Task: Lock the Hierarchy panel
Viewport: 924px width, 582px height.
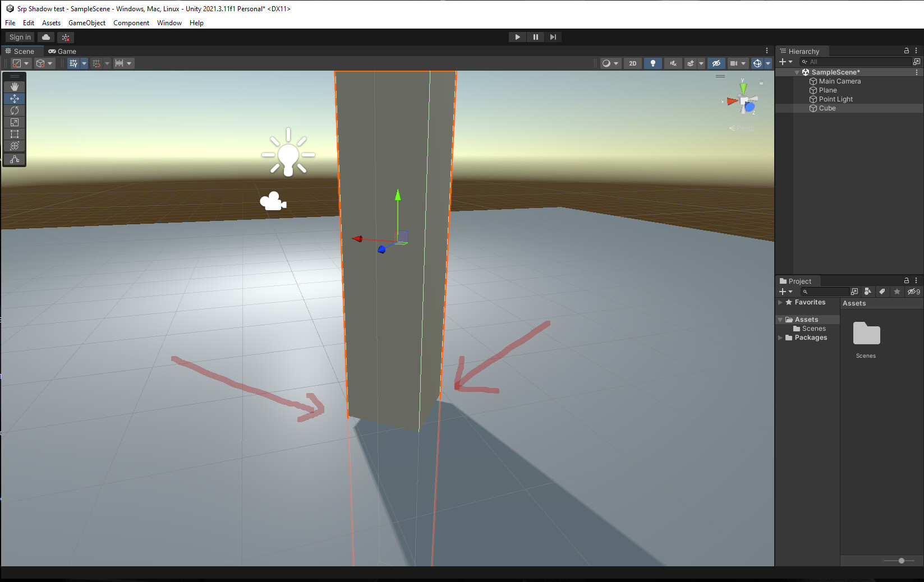Action: point(907,50)
